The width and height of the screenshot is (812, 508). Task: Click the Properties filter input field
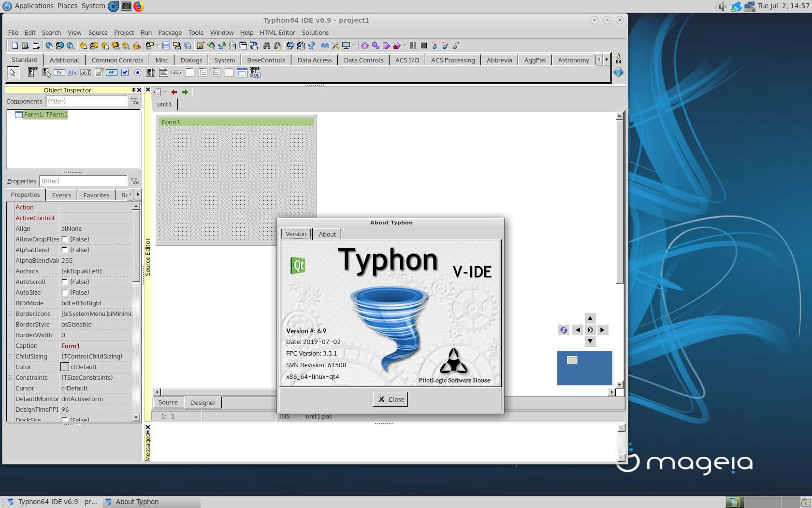click(83, 181)
